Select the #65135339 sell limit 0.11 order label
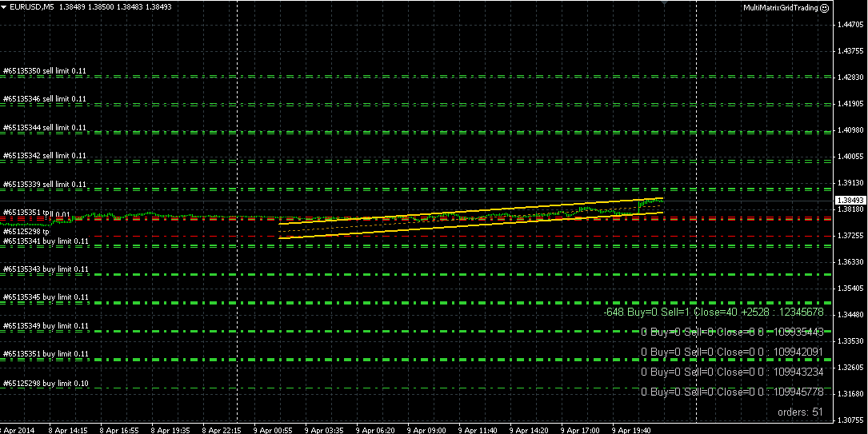The width and height of the screenshot is (868, 434). [45, 184]
